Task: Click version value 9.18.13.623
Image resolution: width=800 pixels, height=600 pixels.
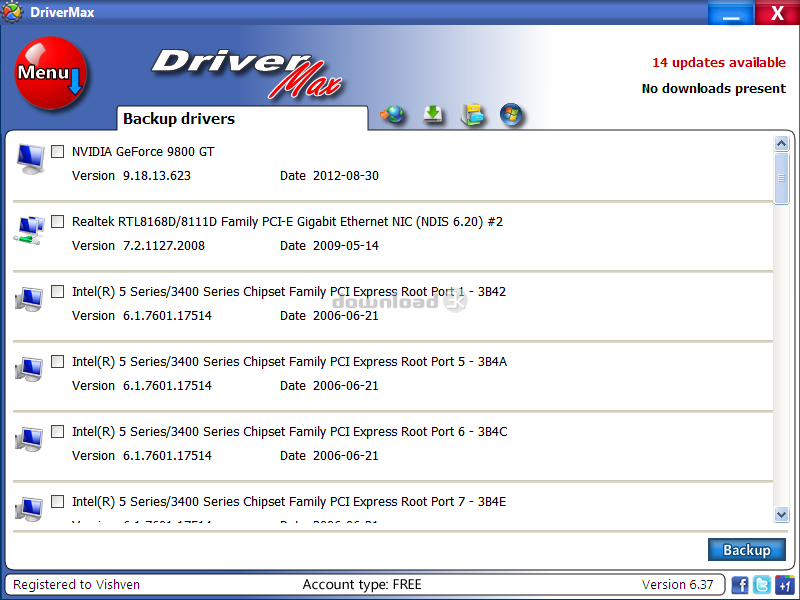Action: (x=157, y=176)
